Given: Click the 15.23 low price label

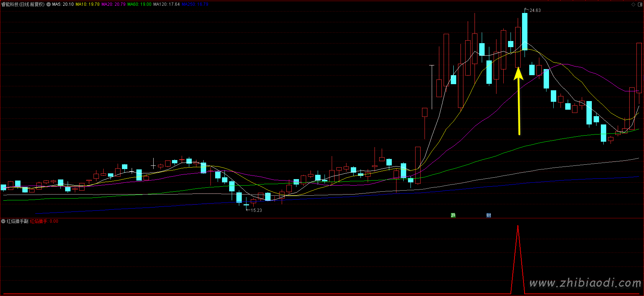Looking at the screenshot, I should (x=256, y=210).
